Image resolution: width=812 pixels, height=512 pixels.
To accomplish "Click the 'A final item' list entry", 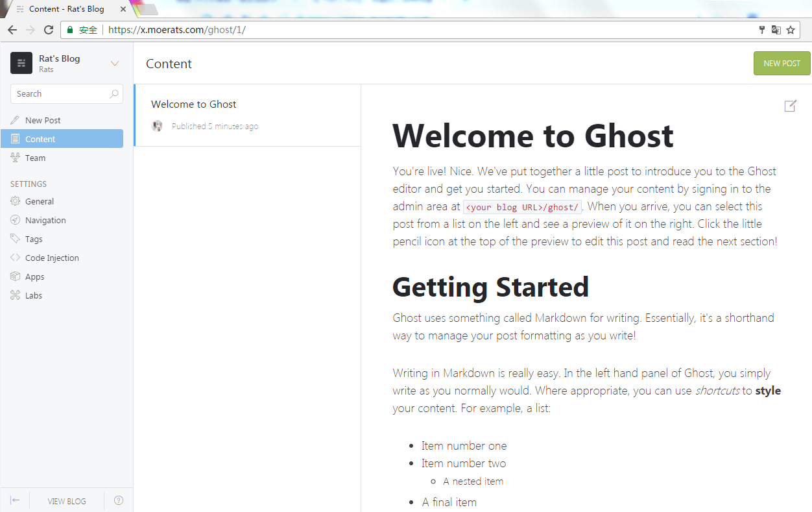I will [x=449, y=502].
